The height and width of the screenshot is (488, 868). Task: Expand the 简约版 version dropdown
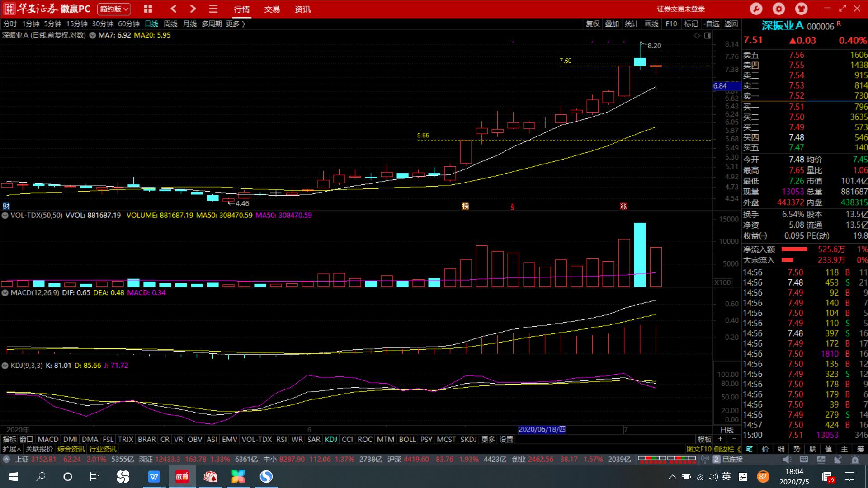coord(114,9)
